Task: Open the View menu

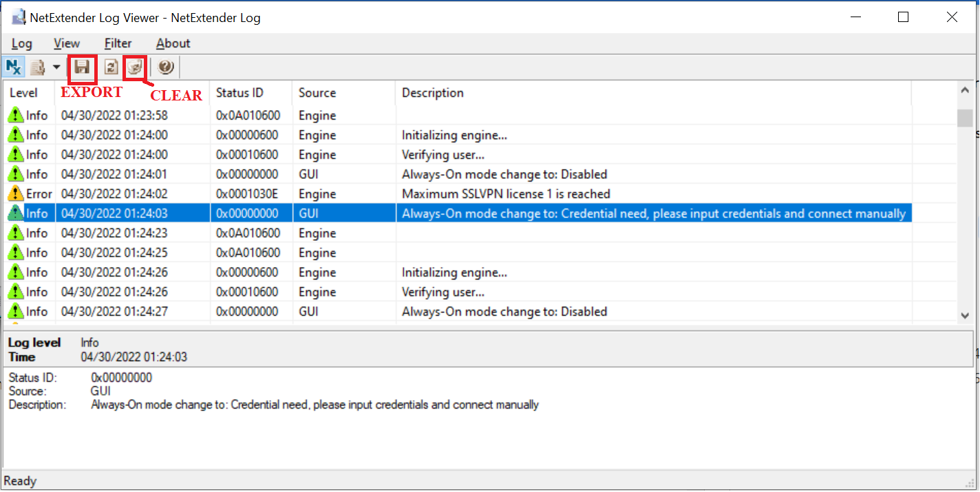Action: (x=67, y=43)
